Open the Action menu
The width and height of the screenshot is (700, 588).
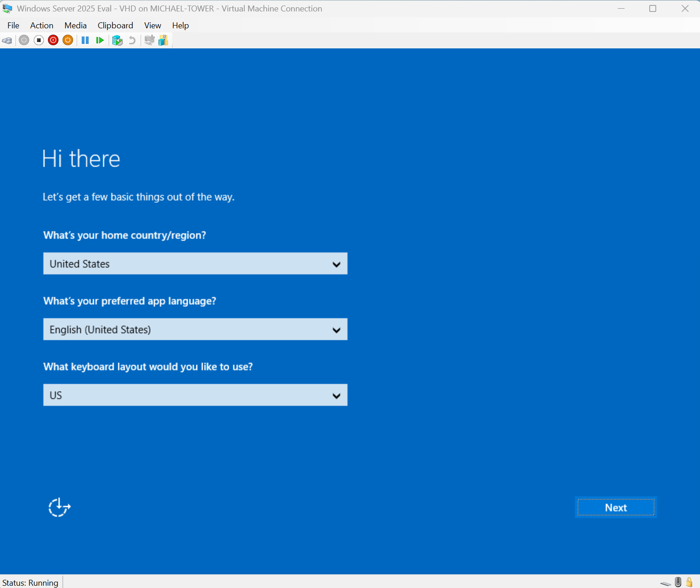[x=42, y=25]
